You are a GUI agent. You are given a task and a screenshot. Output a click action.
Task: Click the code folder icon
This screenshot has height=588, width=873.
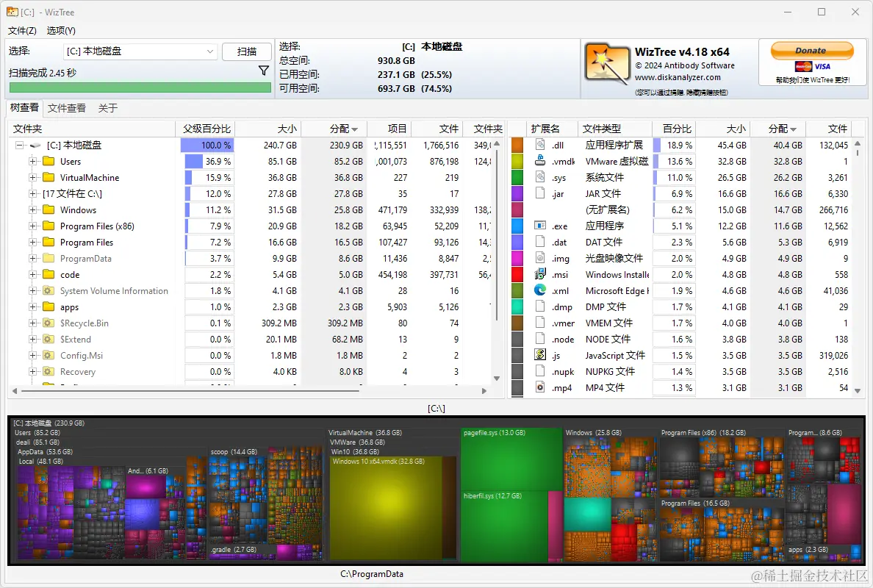[49, 274]
